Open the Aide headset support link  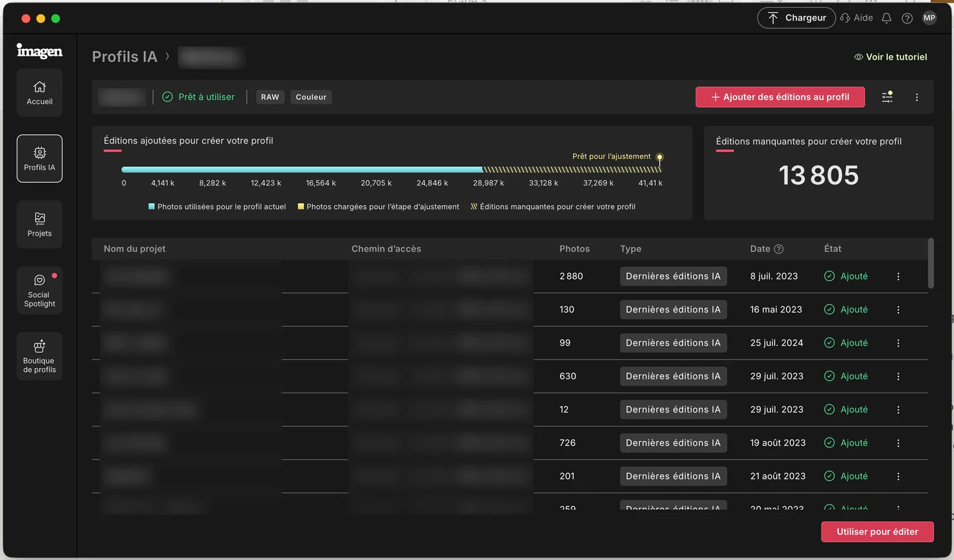[x=857, y=18]
